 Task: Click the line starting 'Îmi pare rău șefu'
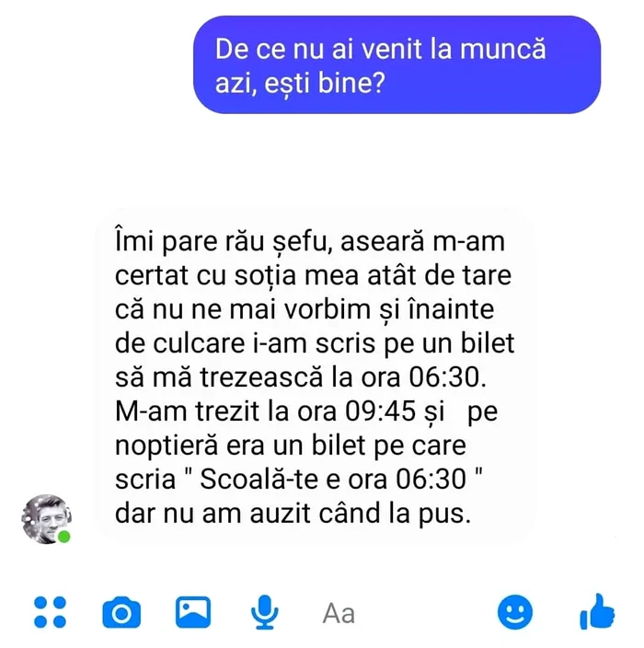click(310, 241)
